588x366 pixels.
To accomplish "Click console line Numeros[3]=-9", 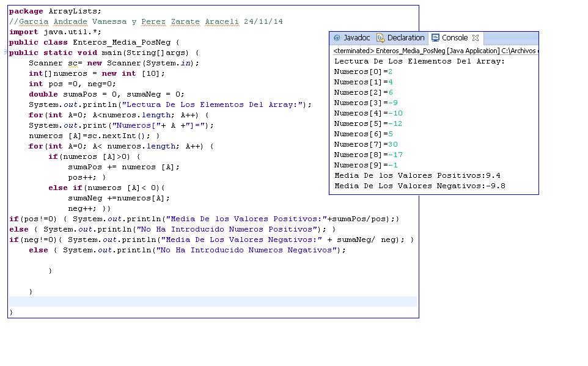I will [x=366, y=103].
